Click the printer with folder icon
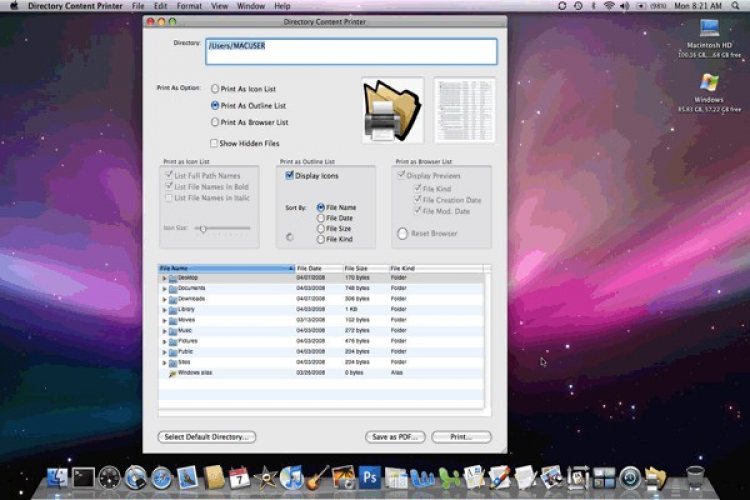Screen dimensions: 750x500 click(392, 109)
